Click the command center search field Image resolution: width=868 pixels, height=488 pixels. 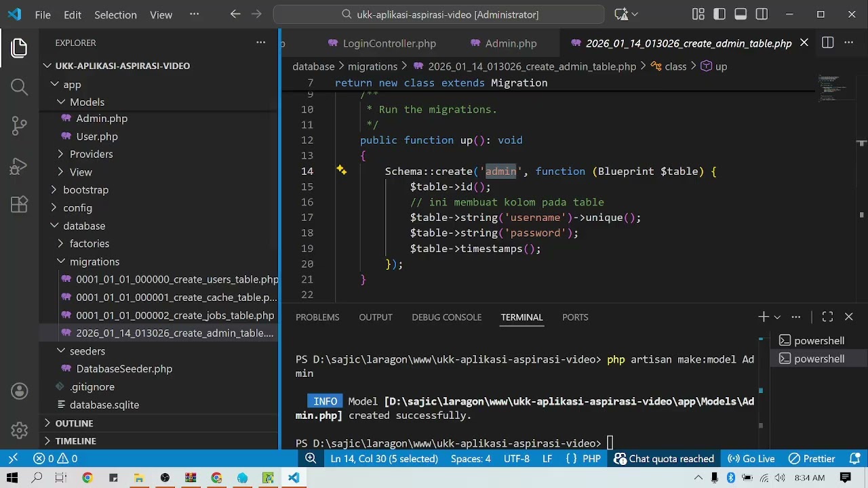coord(439,14)
